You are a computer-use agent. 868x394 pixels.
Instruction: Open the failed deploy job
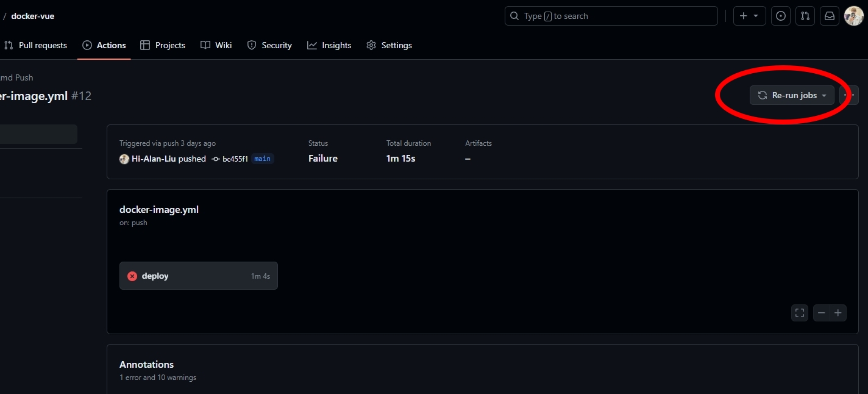(x=199, y=276)
